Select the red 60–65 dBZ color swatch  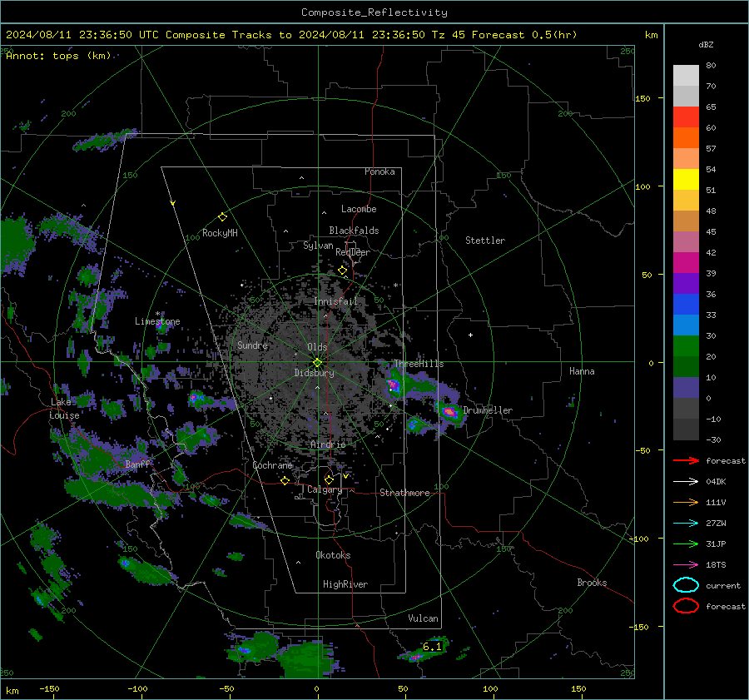click(686, 117)
